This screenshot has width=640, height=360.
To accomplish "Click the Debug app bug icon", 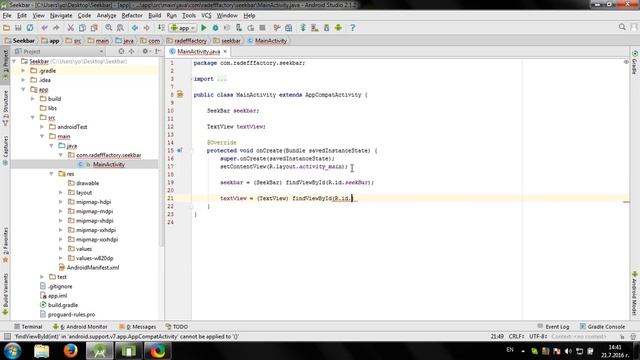I will [216, 28].
